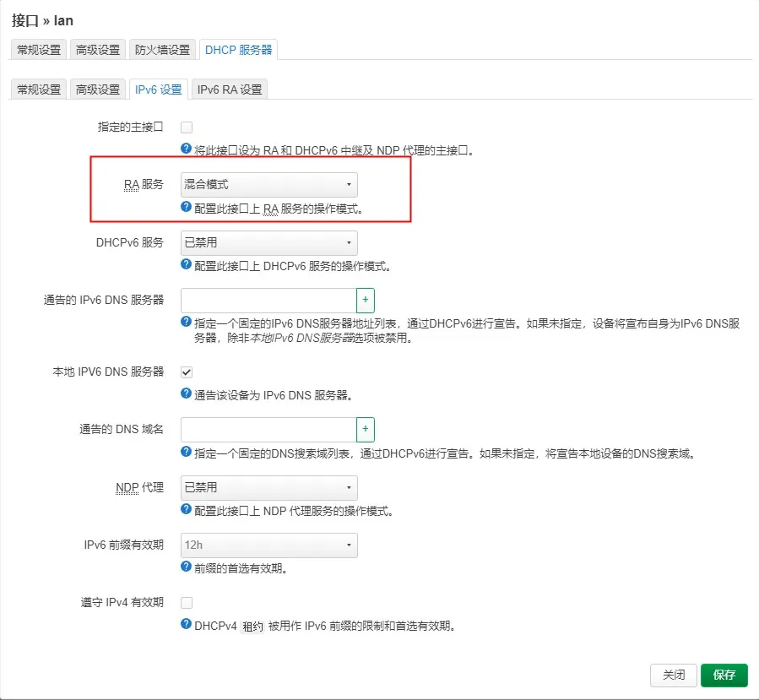
Task: Focus the 通告的 DNS 域名 input field
Action: click(268, 430)
